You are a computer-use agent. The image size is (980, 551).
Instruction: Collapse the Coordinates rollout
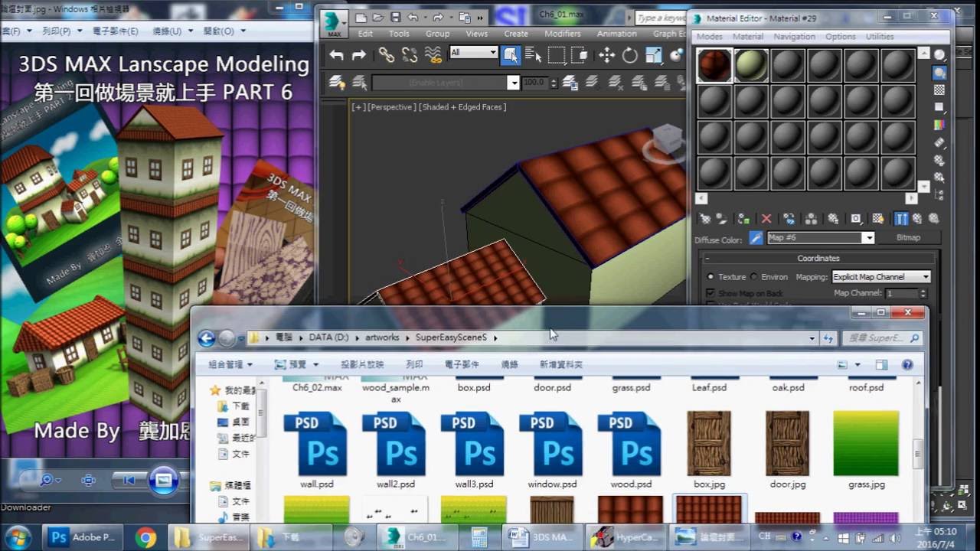[x=818, y=259]
